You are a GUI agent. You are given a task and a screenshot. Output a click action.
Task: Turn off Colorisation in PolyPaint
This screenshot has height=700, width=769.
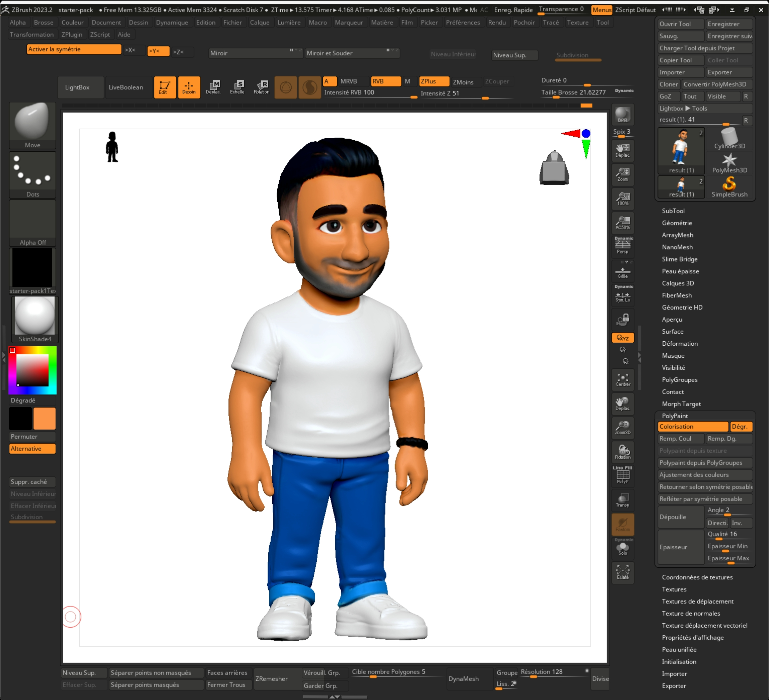(x=692, y=426)
